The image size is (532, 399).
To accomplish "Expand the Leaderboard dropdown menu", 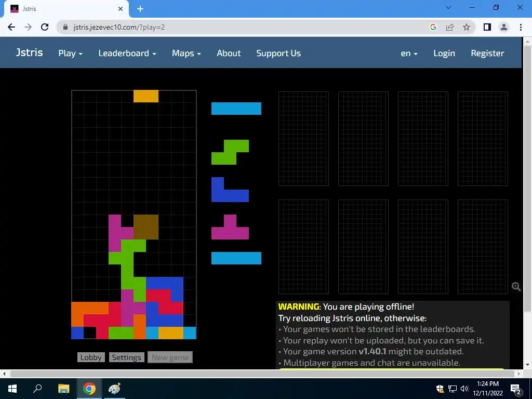I will click(127, 54).
